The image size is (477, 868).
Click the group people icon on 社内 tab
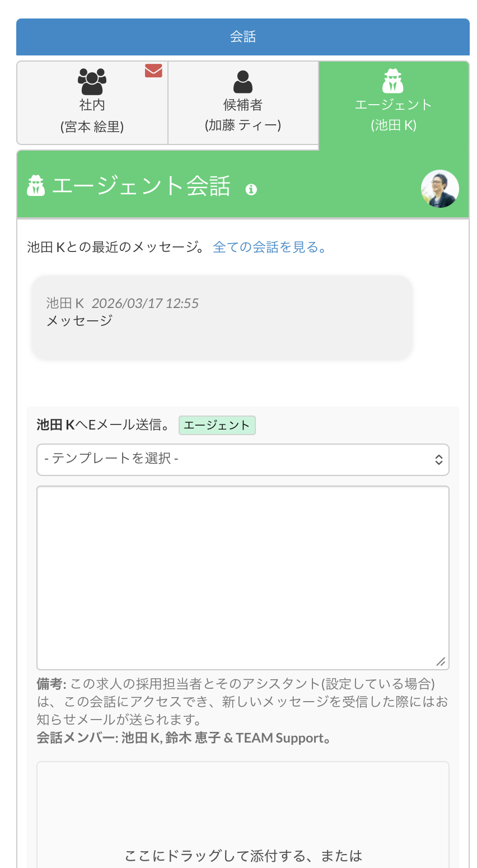(92, 82)
